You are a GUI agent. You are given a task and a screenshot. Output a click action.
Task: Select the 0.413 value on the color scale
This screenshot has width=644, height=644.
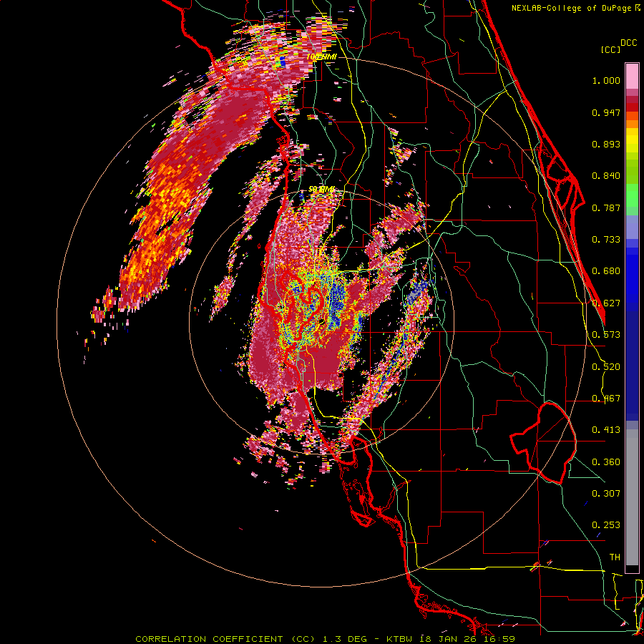606,430
